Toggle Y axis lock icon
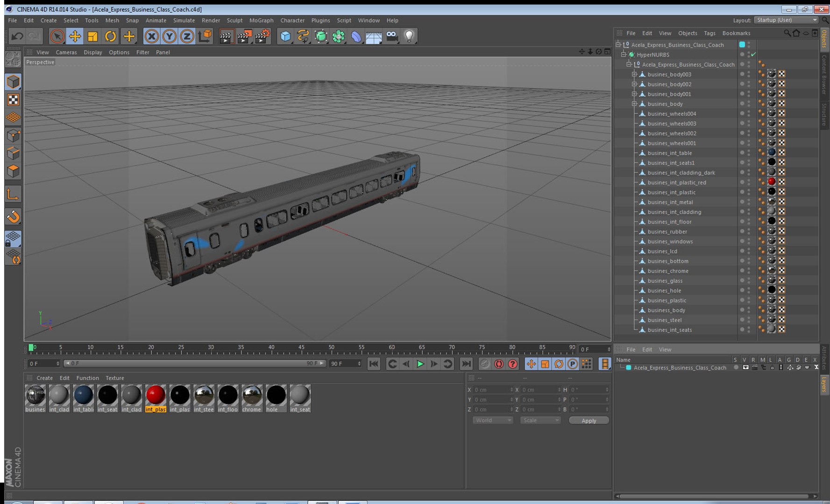Image resolution: width=830 pixels, height=504 pixels. tap(169, 36)
